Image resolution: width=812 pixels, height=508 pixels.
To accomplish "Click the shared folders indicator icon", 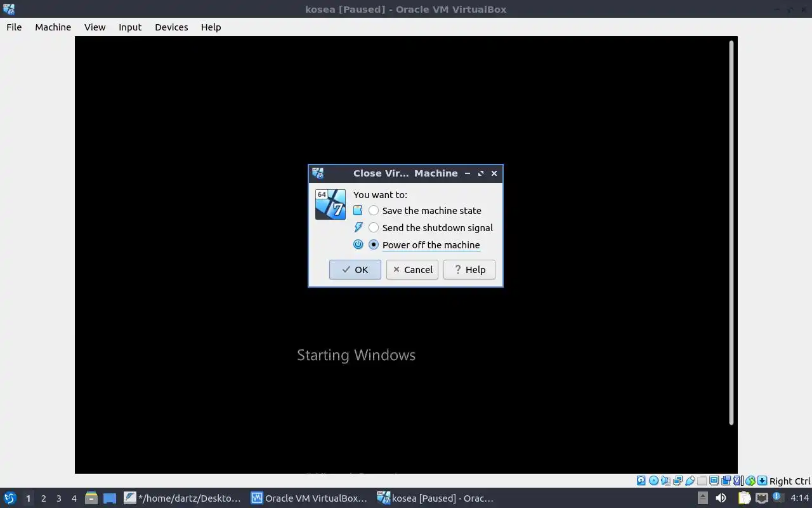I will click(x=702, y=481).
